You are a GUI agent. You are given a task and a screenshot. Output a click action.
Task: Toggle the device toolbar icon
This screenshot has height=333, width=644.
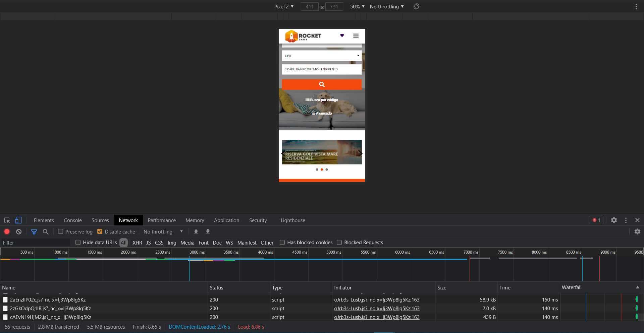(18, 220)
